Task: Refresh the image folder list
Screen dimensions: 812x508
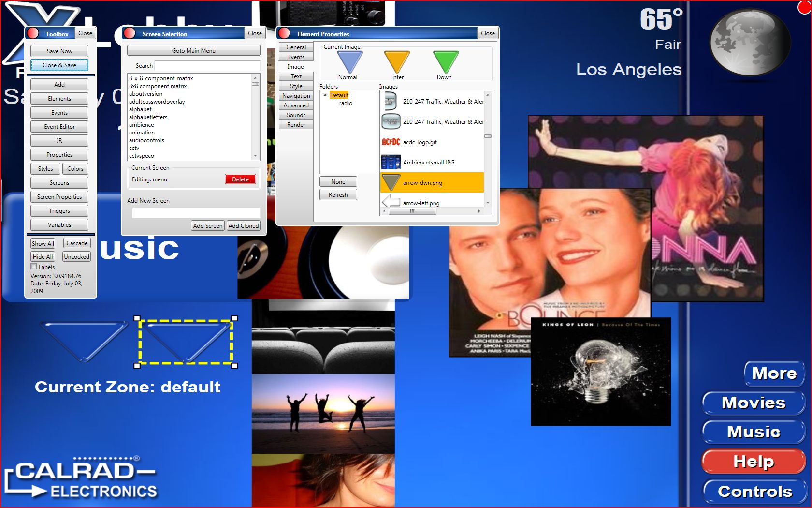Action: pyautogui.click(x=338, y=195)
